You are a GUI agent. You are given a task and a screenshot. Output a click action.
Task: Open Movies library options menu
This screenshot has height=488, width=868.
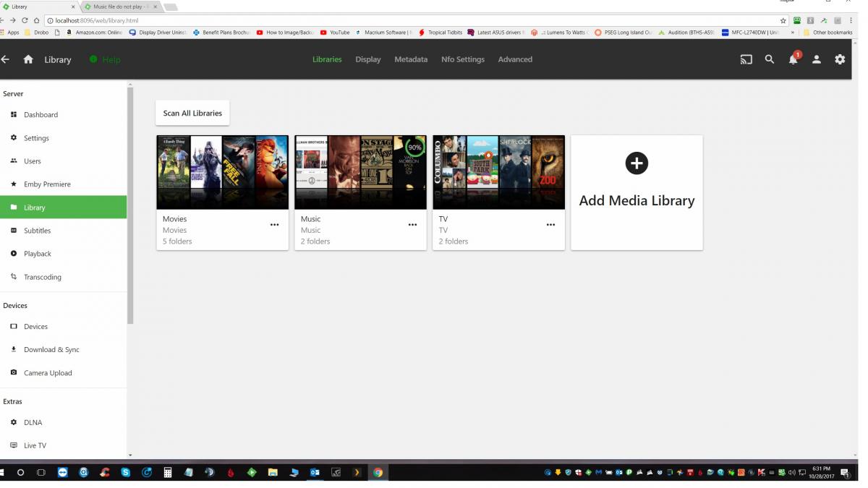(274, 225)
